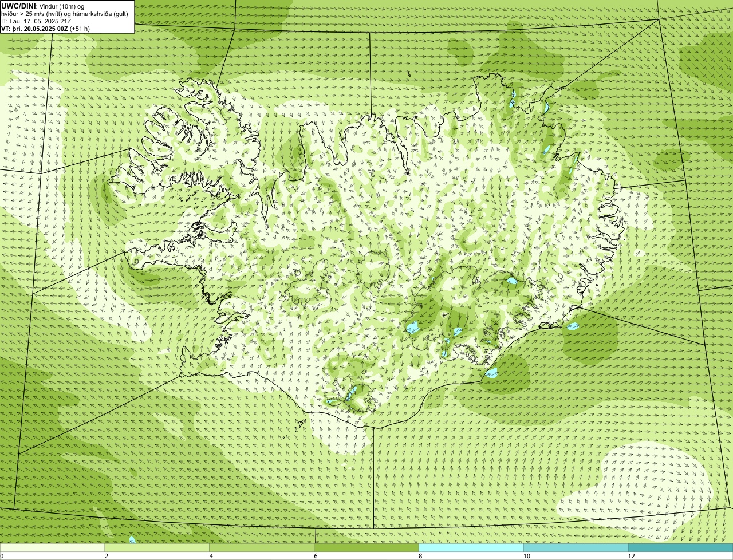Click the teal legend swatch above 12 m/s
733x560 pixels.
pyautogui.click(x=680, y=548)
